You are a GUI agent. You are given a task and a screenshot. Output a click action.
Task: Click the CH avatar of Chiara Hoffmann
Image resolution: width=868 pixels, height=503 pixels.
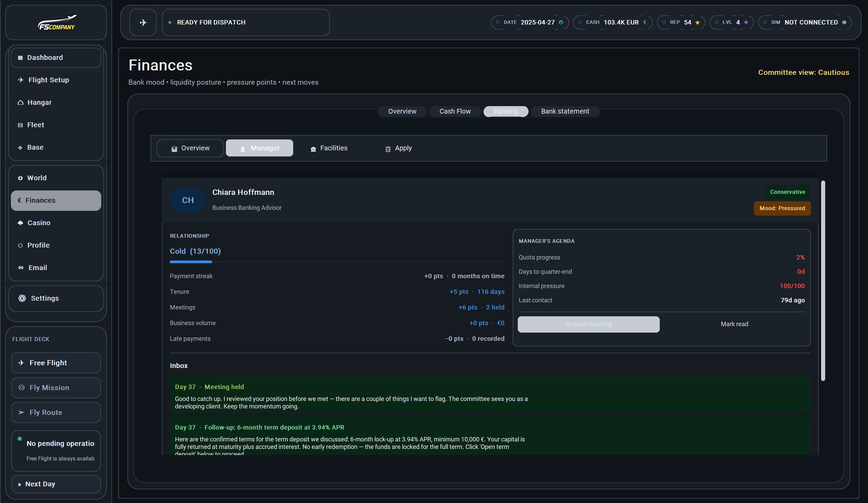pos(188,200)
